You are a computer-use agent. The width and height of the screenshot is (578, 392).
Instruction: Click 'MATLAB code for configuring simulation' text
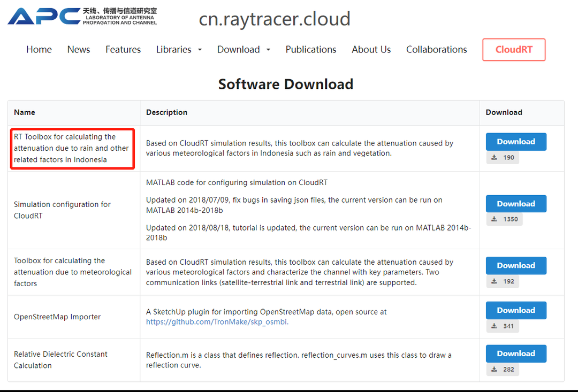pos(237,182)
